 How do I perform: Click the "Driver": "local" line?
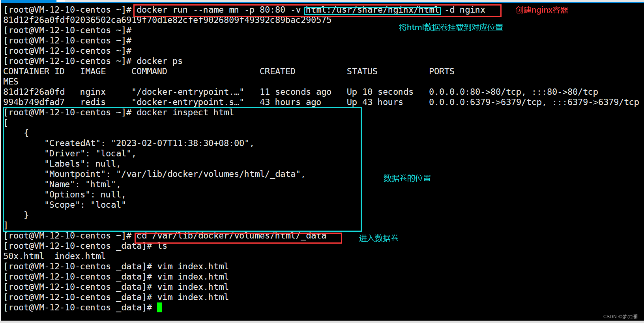pyautogui.click(x=90, y=154)
